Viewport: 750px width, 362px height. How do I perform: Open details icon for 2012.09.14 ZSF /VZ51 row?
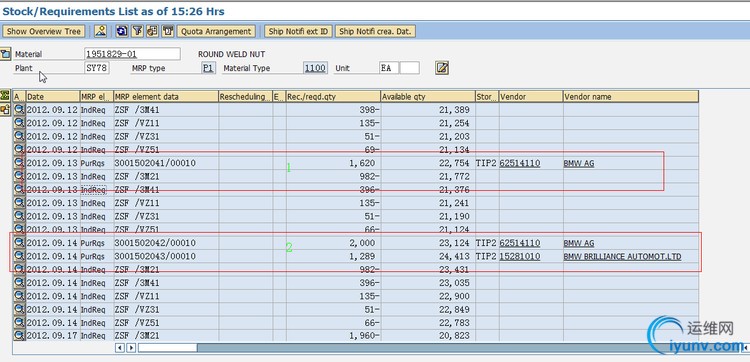[x=19, y=323]
